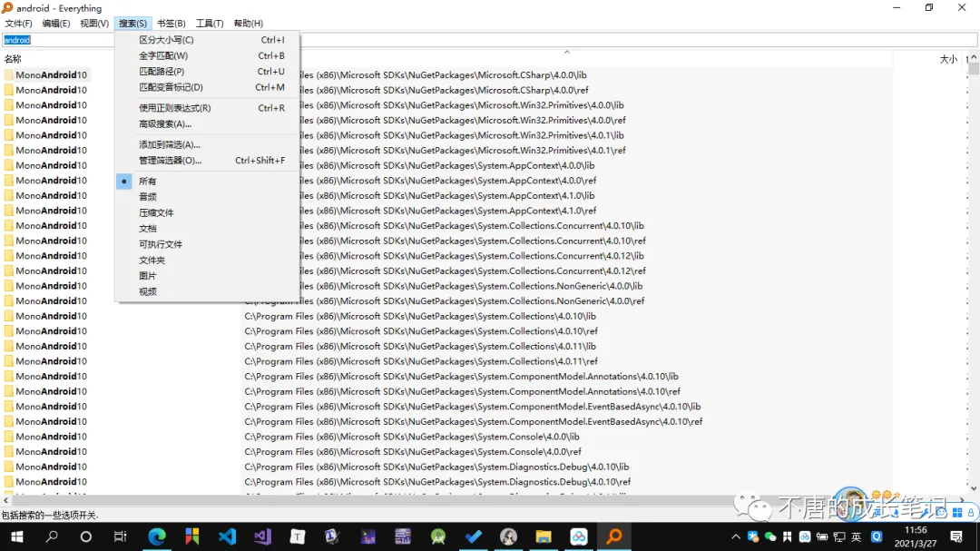Open the 帮助(H) help menu
This screenshot has height=551, width=980.
point(248,23)
